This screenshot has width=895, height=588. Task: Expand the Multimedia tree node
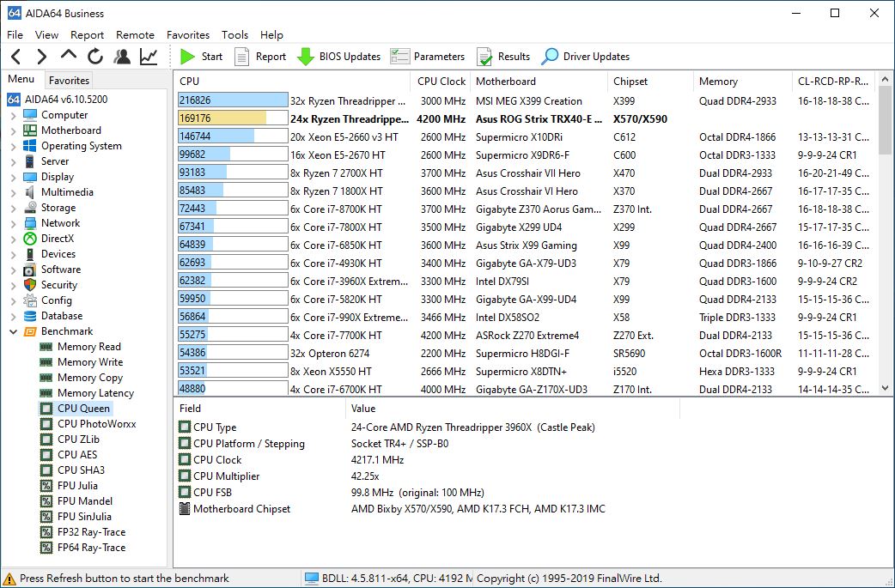(13, 192)
